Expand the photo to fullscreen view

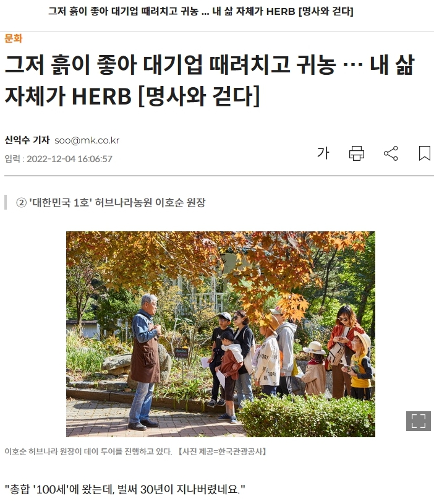tap(419, 421)
